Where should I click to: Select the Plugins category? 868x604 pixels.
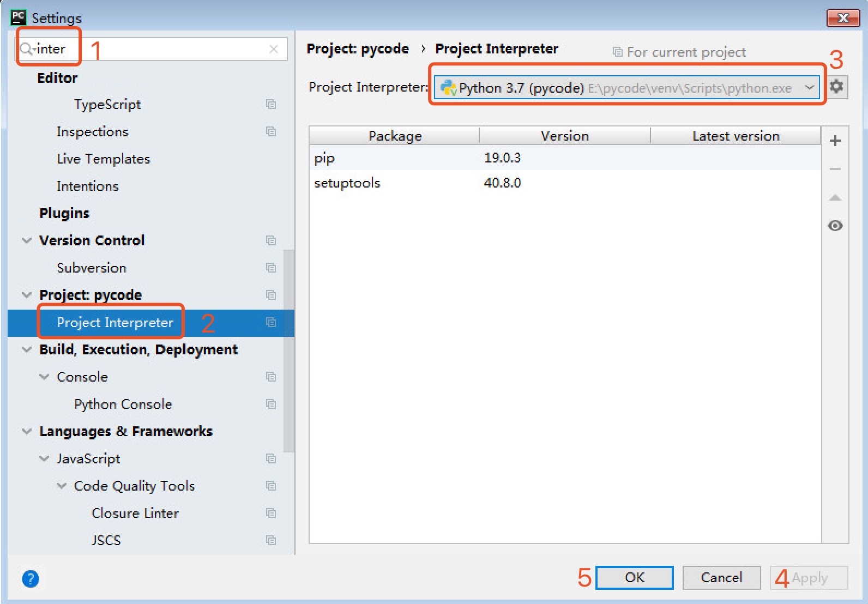(64, 213)
